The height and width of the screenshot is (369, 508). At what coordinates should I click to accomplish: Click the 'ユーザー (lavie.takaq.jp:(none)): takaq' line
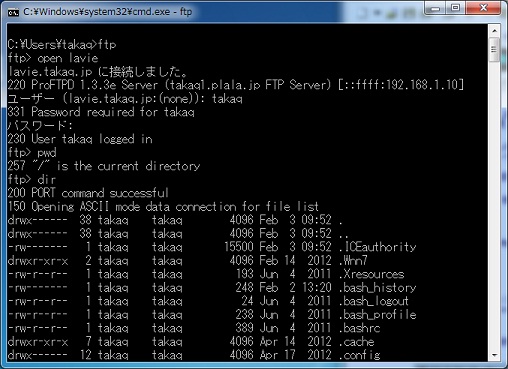[x=125, y=99]
